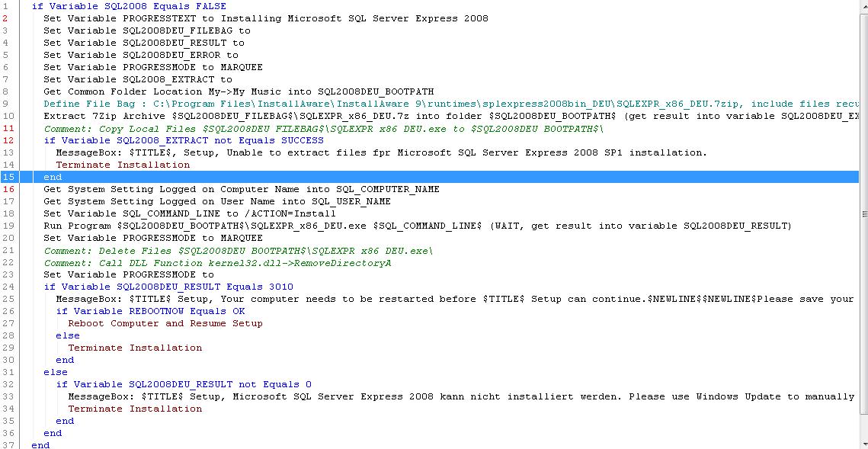Screen dimensions: 868x449
Task: Select the 'Comment: Call DLL Function' line
Action: coord(217,263)
